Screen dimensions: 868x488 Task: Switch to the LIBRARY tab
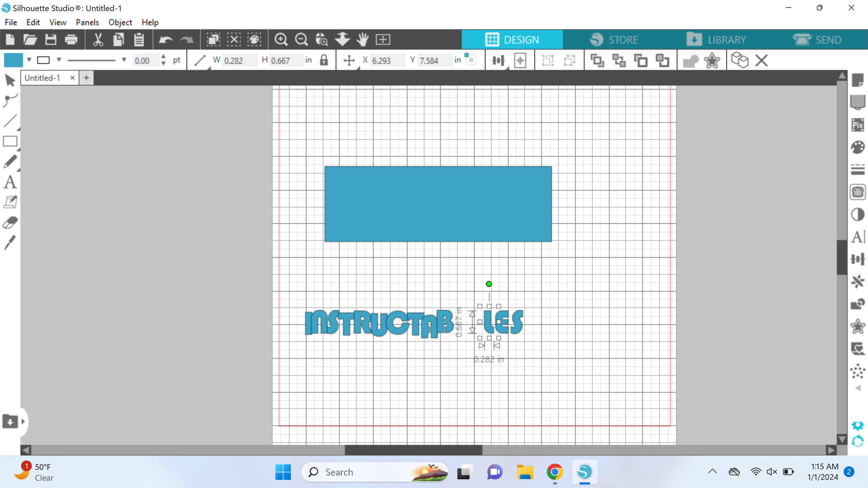[x=716, y=40]
